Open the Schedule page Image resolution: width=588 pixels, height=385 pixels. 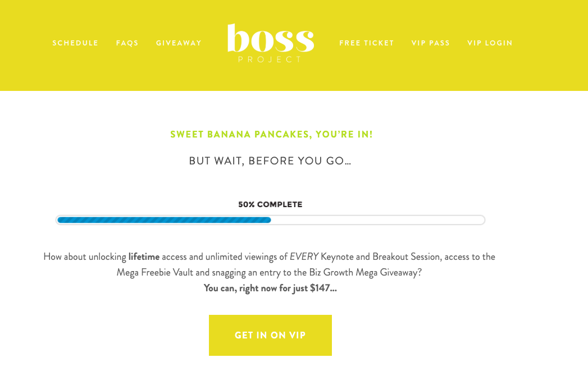point(75,43)
